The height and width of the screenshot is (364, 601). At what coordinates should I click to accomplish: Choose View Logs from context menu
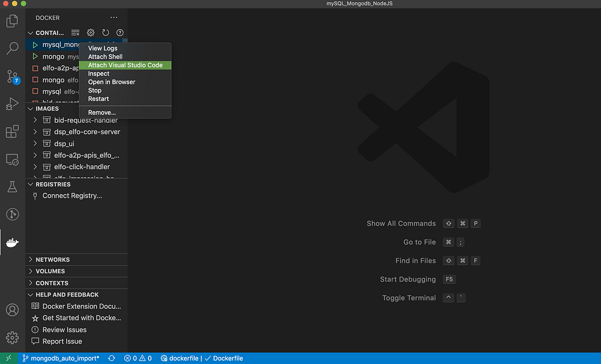click(125, 48)
